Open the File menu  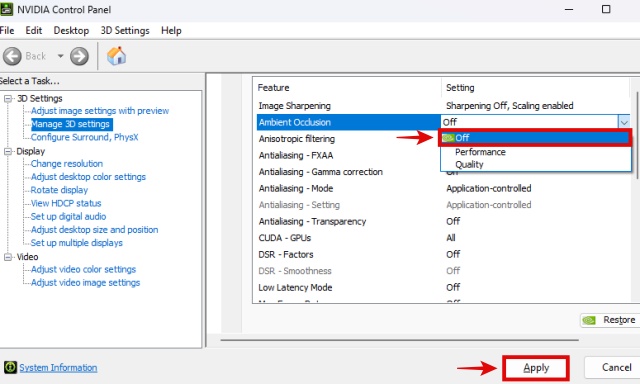pos(7,31)
